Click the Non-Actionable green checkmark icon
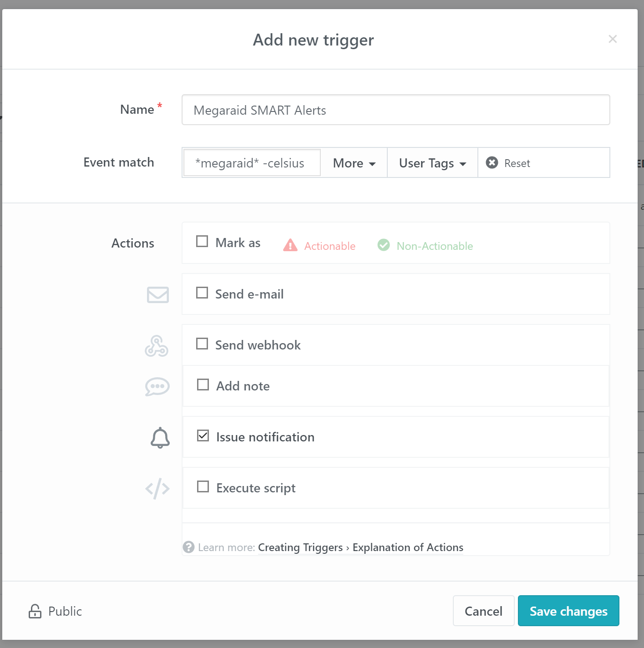Image resolution: width=644 pixels, height=648 pixels. tap(383, 245)
